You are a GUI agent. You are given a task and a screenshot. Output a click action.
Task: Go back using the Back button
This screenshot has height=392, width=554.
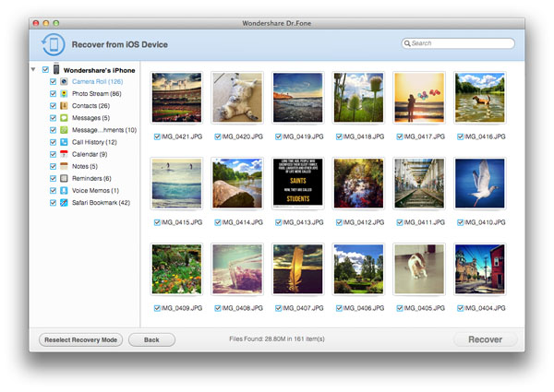pos(151,339)
